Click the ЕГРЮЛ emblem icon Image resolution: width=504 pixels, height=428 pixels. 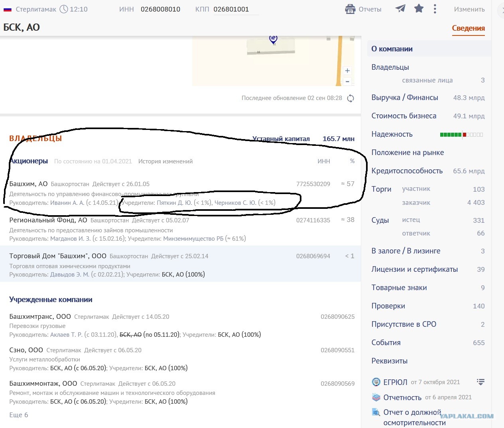(x=376, y=382)
